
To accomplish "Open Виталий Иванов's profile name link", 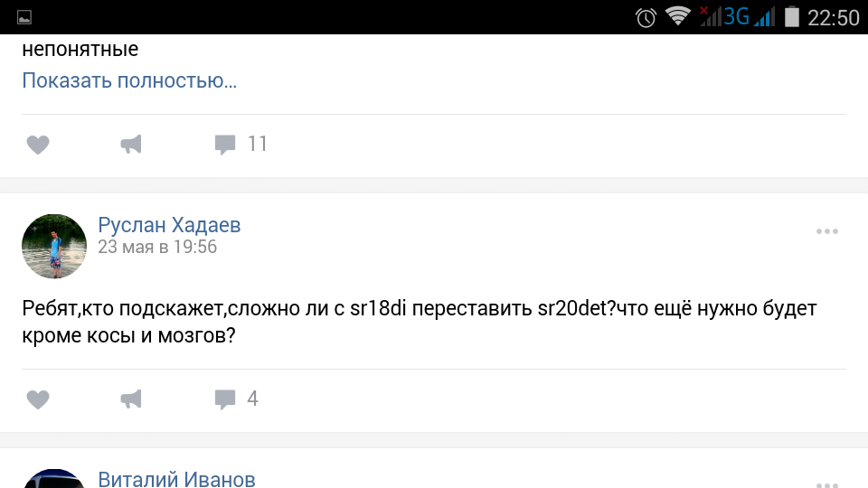I will (176, 479).
